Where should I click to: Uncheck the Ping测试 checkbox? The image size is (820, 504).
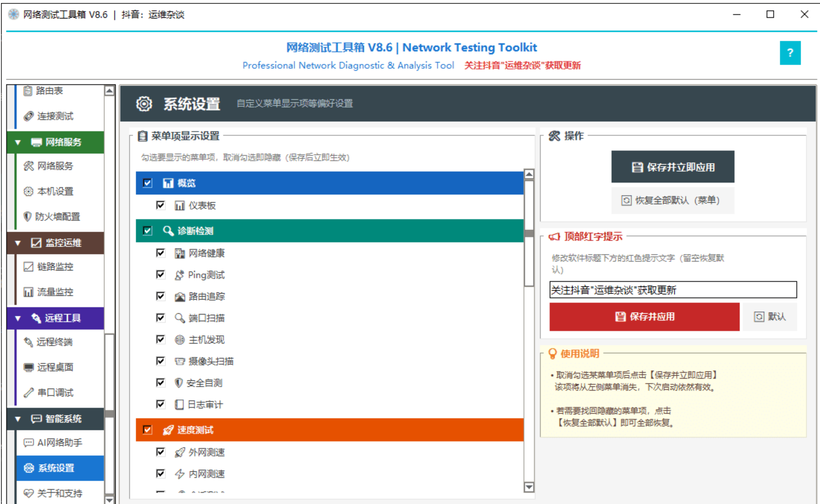[x=161, y=274]
